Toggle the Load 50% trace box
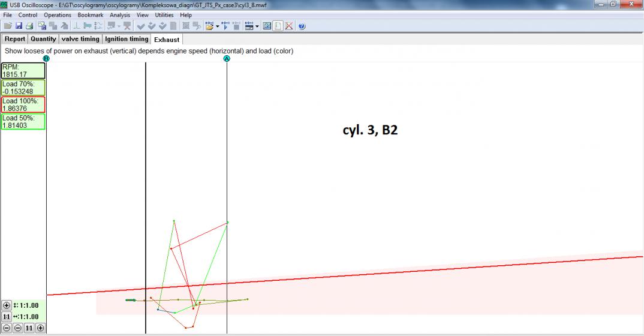 23,122
